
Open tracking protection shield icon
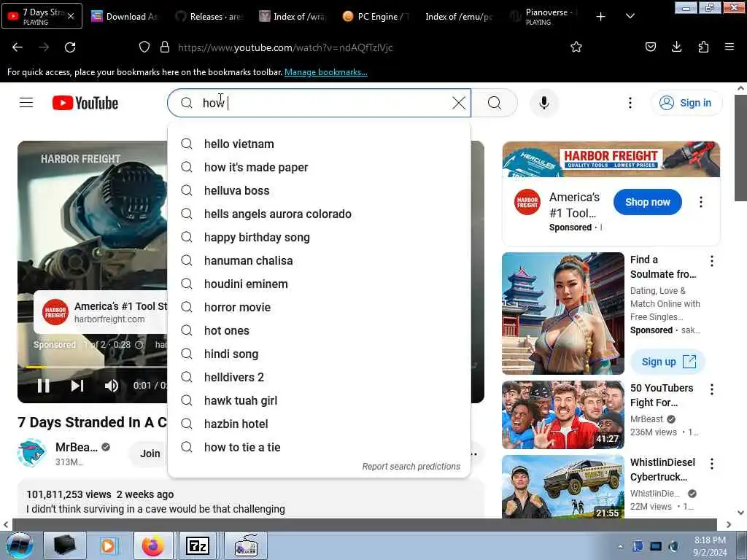coord(144,47)
